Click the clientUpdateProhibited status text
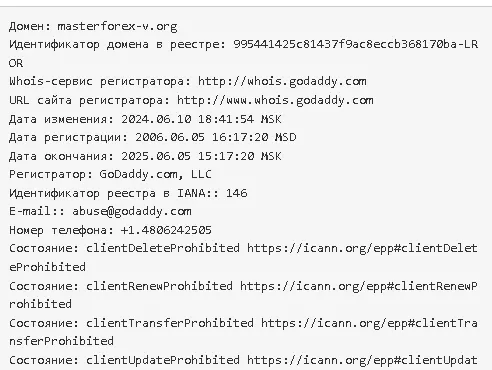 pyautogui.click(x=163, y=360)
